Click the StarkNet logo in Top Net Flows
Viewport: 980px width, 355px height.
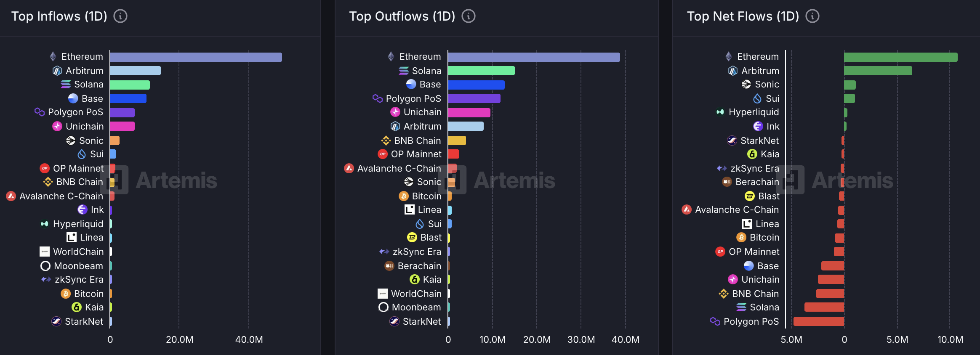732,140
